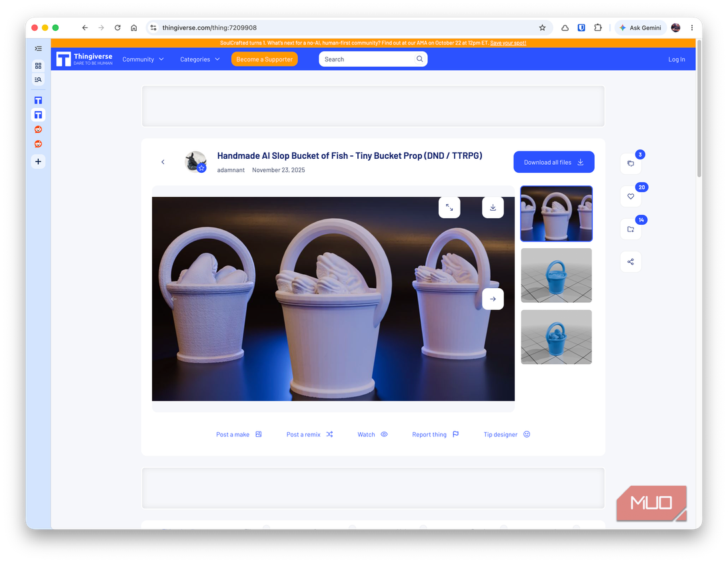Go to the browser home icon

134,28
